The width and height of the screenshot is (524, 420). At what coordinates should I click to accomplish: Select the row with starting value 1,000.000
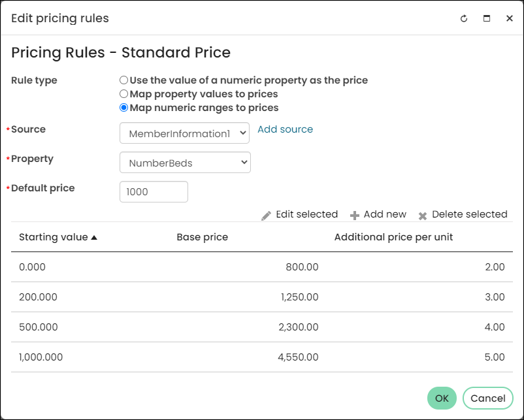(262, 357)
